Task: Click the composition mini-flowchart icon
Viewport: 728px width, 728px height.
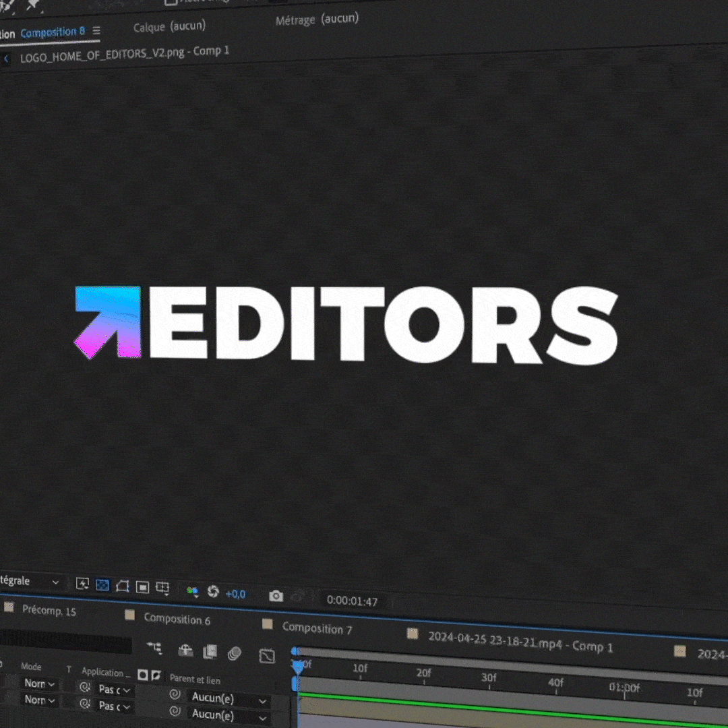Action: click(154, 648)
